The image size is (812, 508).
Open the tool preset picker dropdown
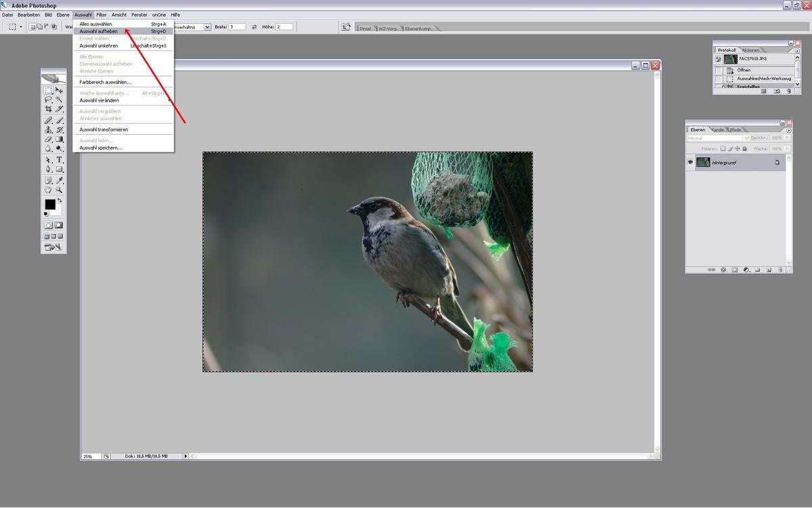point(20,27)
